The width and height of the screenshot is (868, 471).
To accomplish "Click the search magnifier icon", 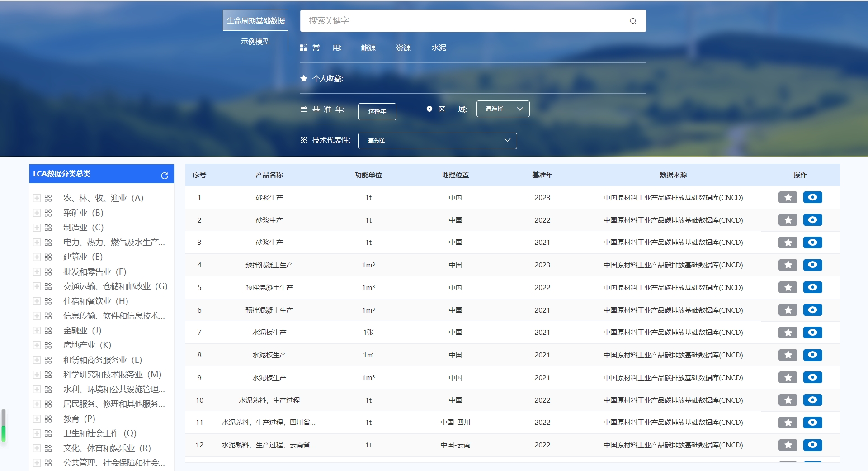I will (633, 21).
